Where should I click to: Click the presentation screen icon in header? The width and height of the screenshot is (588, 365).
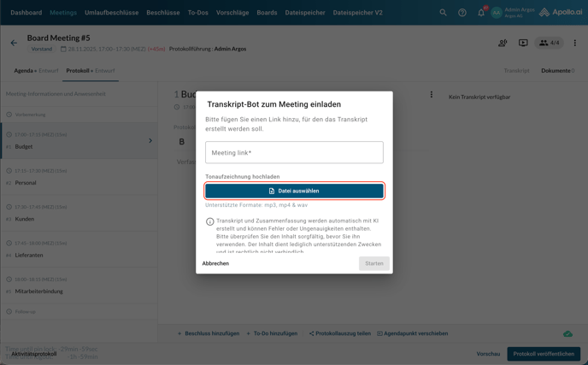tap(523, 43)
